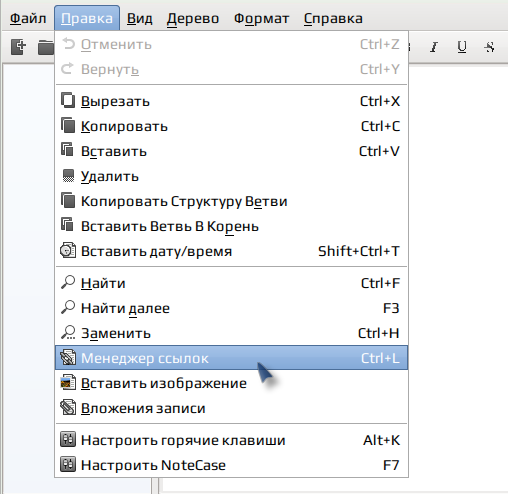Select Вставить дату/время entry
Image resolution: width=508 pixels, height=494 pixels.
[x=231, y=251]
